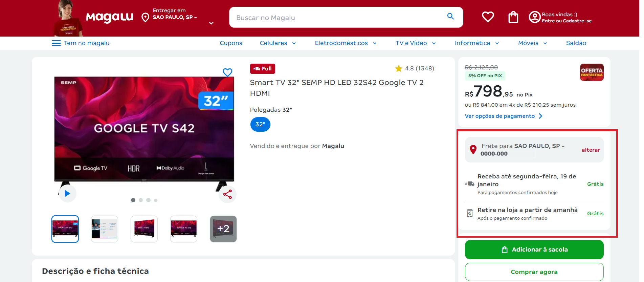Click the red shipping location pin icon
This screenshot has height=282, width=644.
coord(473,149)
